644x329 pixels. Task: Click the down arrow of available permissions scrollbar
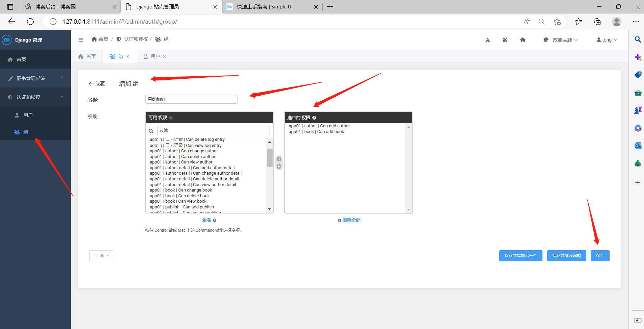pos(270,209)
